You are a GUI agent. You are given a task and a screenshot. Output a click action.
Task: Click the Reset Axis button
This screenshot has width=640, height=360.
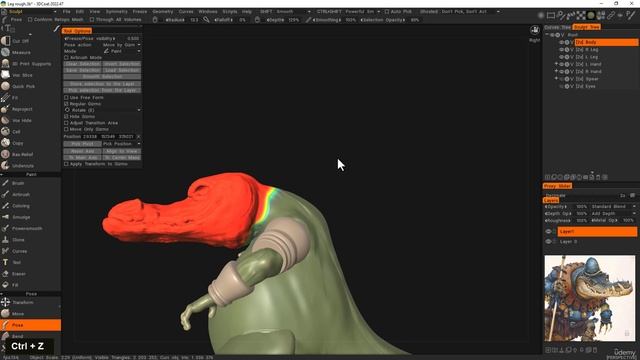[x=82, y=151]
